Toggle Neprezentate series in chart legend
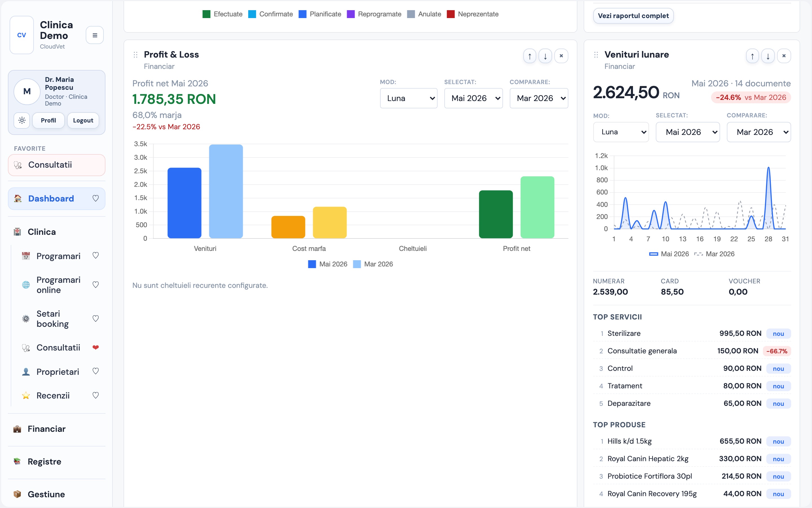The image size is (812, 508). tap(473, 14)
